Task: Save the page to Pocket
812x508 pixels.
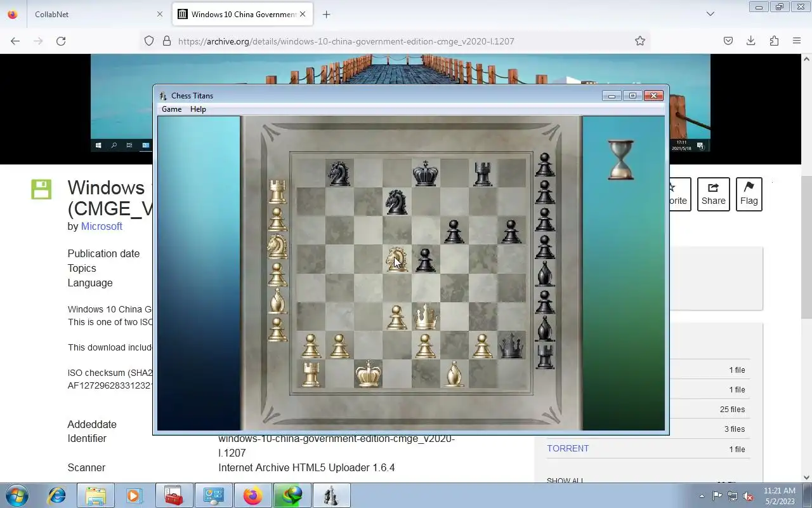Action: [728, 41]
